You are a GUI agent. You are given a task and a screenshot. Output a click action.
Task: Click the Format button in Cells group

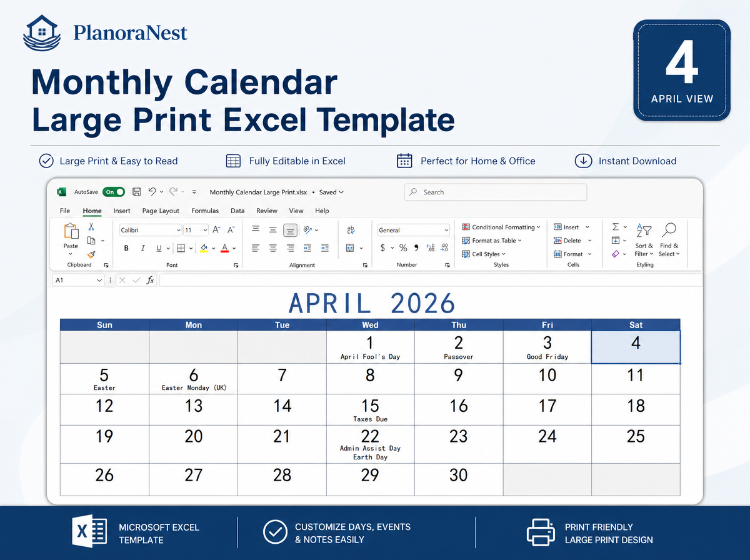click(x=571, y=254)
